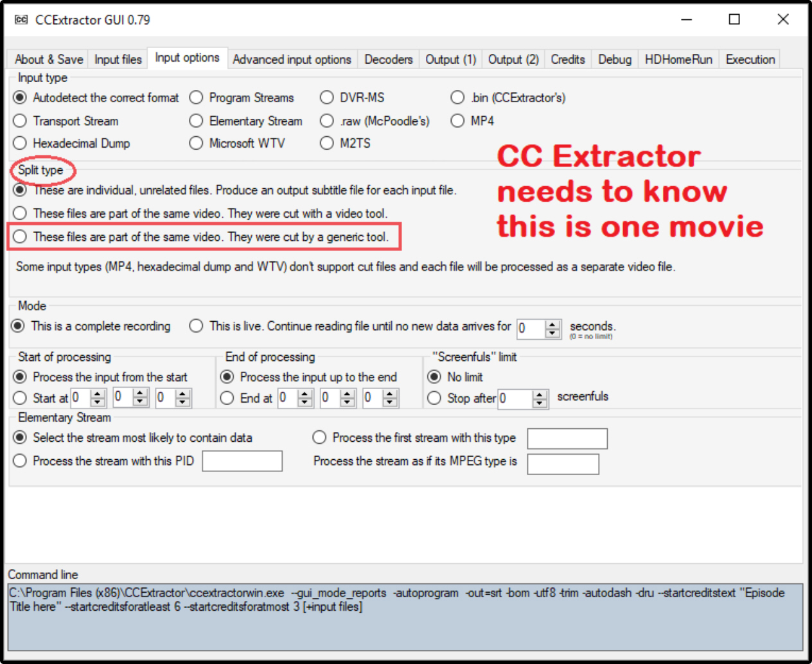Select the Input options tab
Screen dimensions: 812x664
(x=187, y=57)
